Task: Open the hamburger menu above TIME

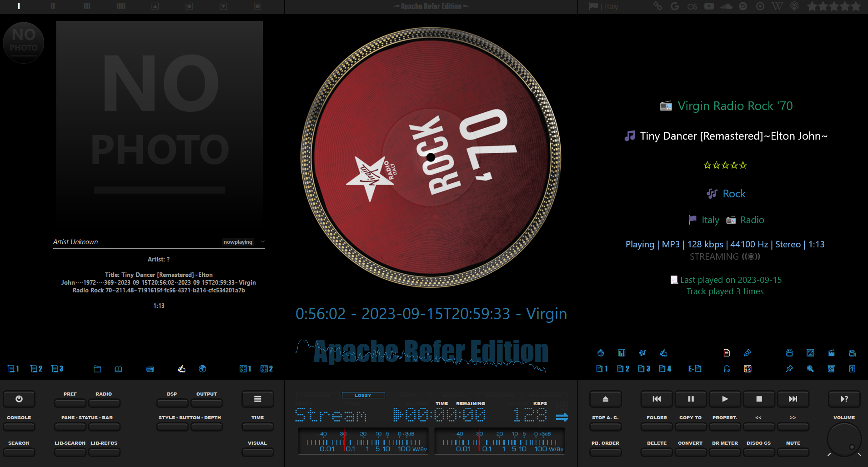Action: point(258,399)
